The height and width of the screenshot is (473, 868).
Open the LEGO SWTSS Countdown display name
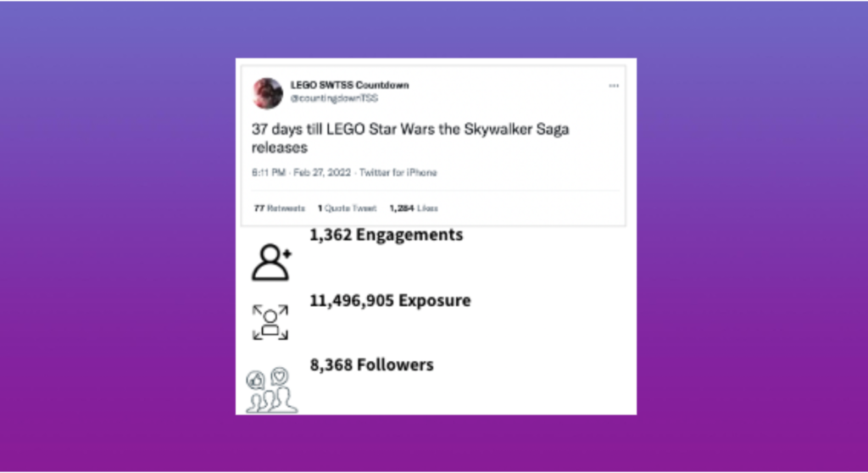click(x=350, y=85)
